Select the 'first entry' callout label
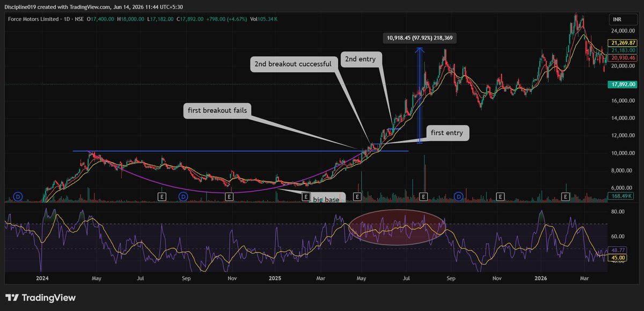 tap(448, 134)
